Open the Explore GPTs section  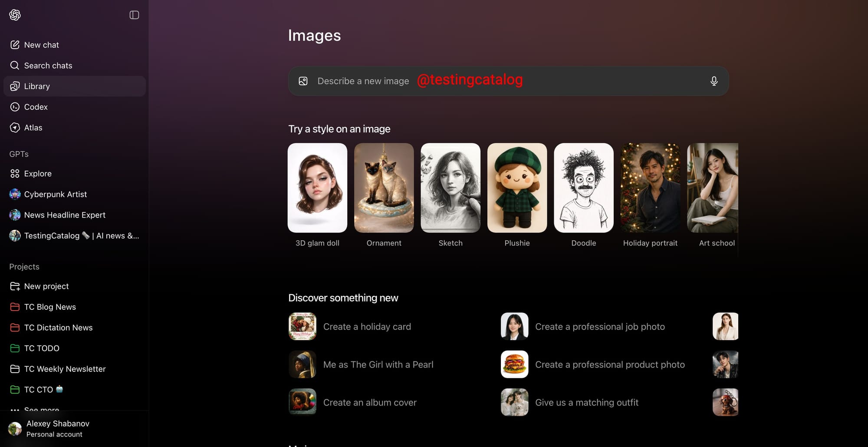click(38, 173)
